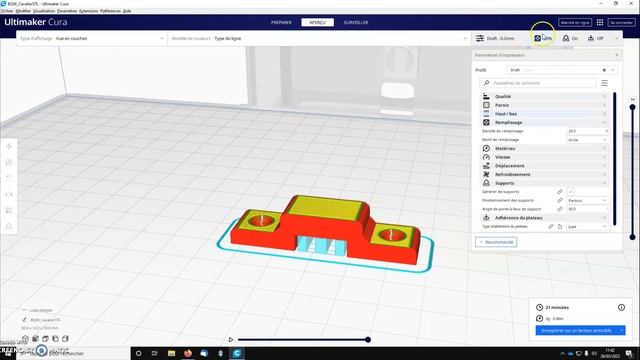This screenshot has width=640, height=360.
Task: Click the Qualité category icon
Action: click(486, 96)
